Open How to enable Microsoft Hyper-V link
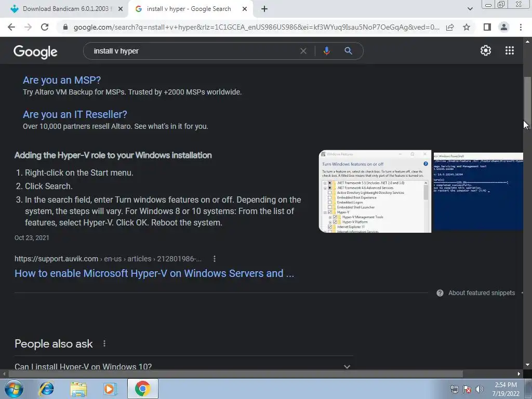The image size is (532, 399). [154, 273]
